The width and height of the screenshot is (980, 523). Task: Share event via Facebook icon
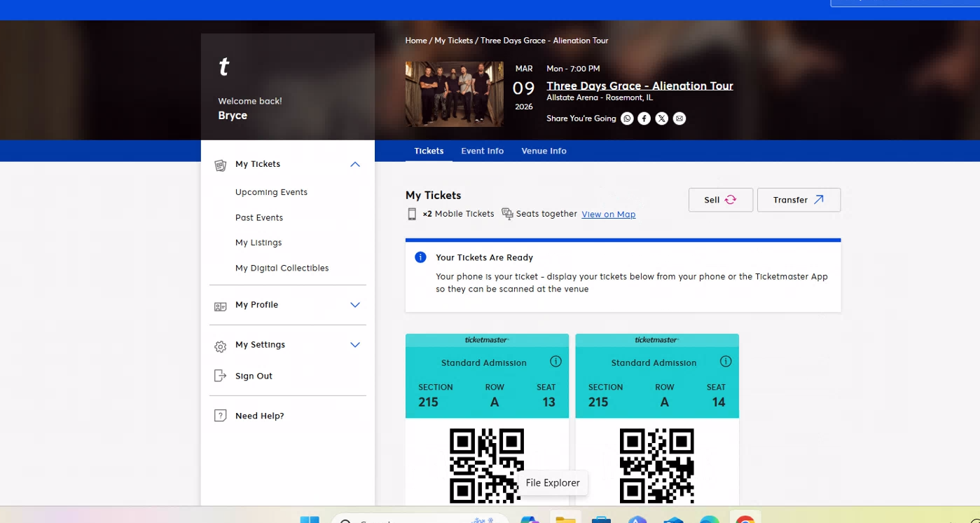coord(644,118)
